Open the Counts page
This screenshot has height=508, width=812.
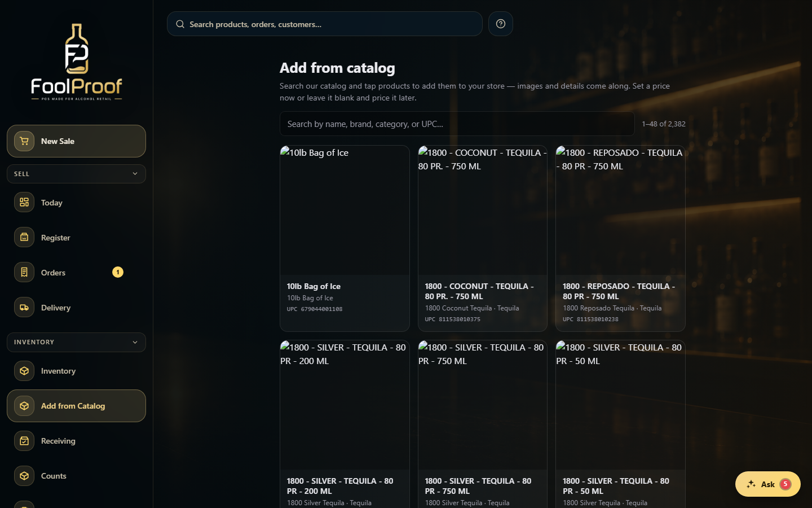click(x=76, y=476)
